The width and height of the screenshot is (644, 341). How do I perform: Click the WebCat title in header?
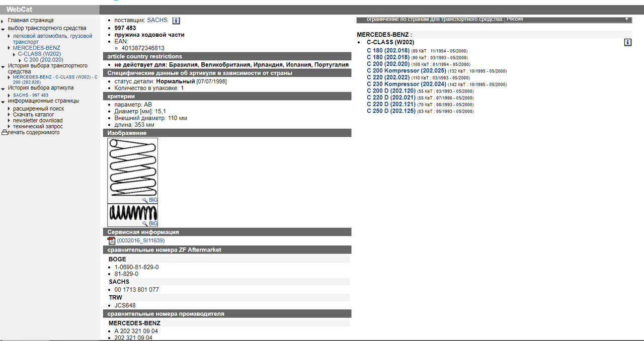click(x=19, y=10)
